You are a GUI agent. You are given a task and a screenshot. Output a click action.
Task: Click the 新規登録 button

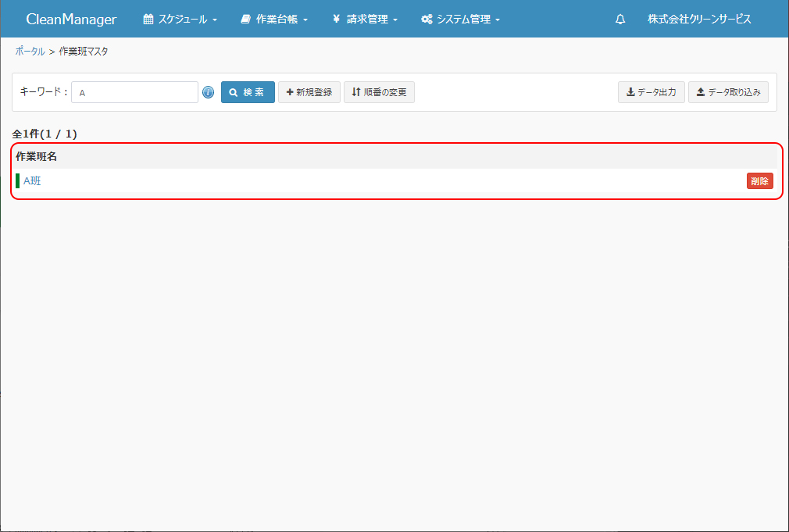[309, 92]
